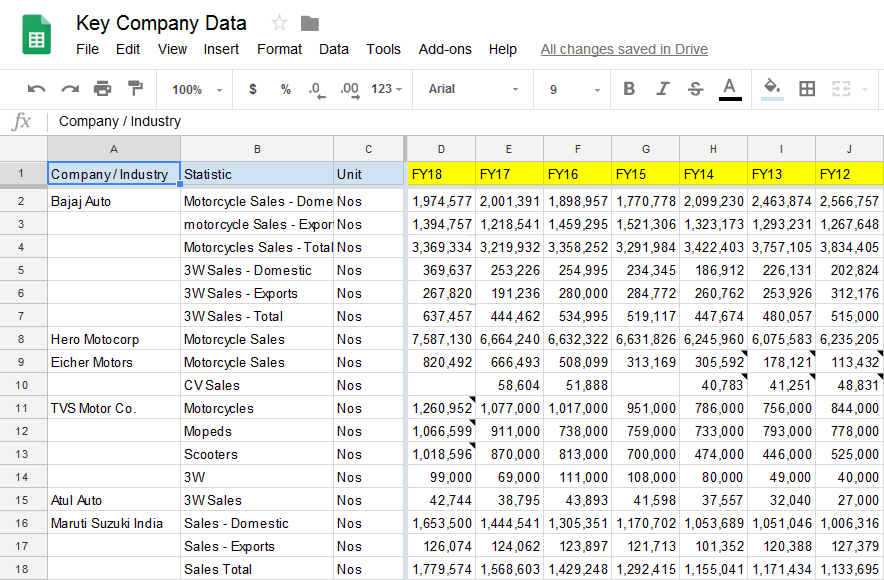Increase decimal places
The image size is (884, 580).
350,90
